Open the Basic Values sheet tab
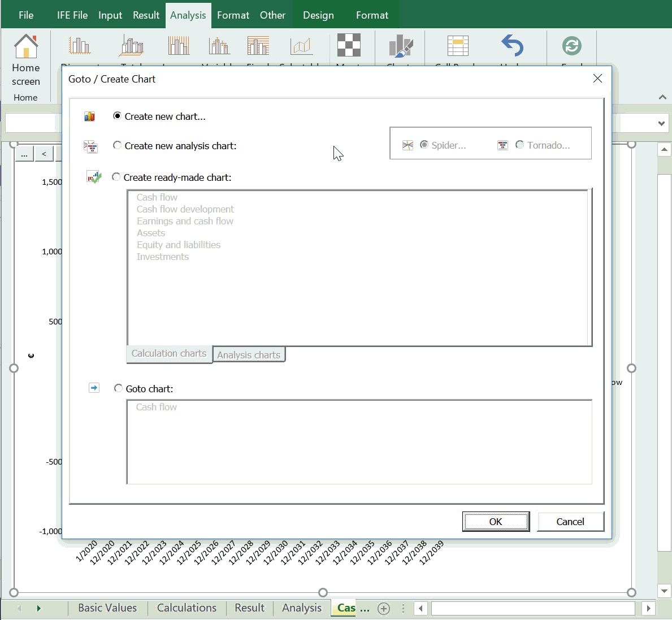Screen dimensions: 672x620 [107, 608]
